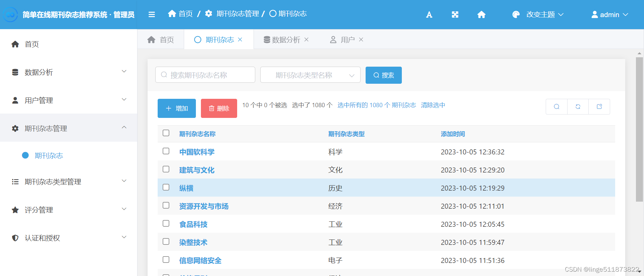Screen dimensions: 644x276
Task: Click the 清除选中 link
Action: coord(433,105)
